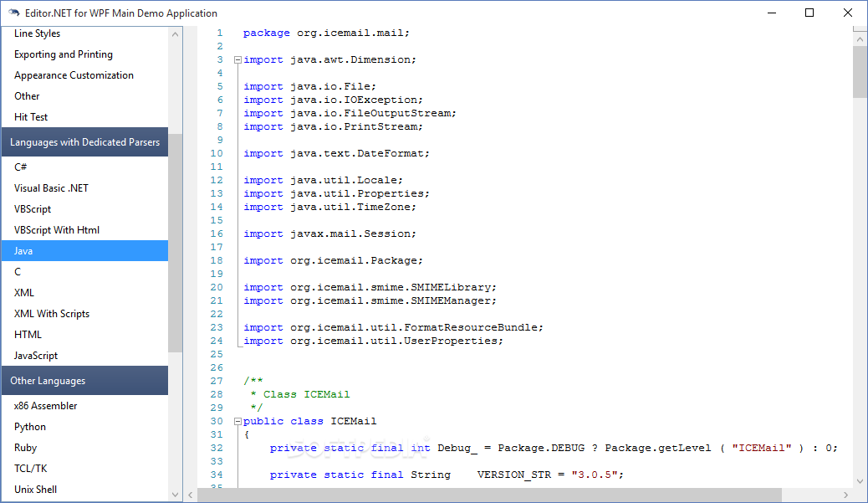This screenshot has width=868, height=503.
Task: Open the x86 Assembler sample
Action: pyautogui.click(x=84, y=406)
